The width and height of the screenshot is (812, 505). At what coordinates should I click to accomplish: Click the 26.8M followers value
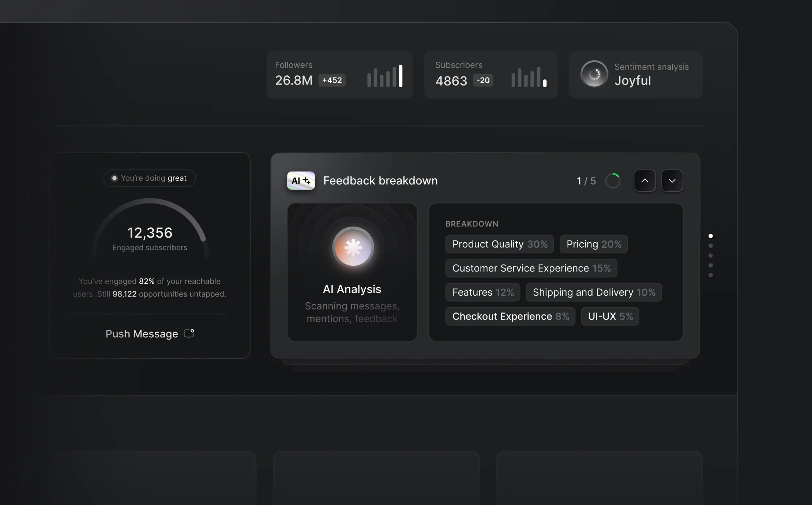pos(294,81)
